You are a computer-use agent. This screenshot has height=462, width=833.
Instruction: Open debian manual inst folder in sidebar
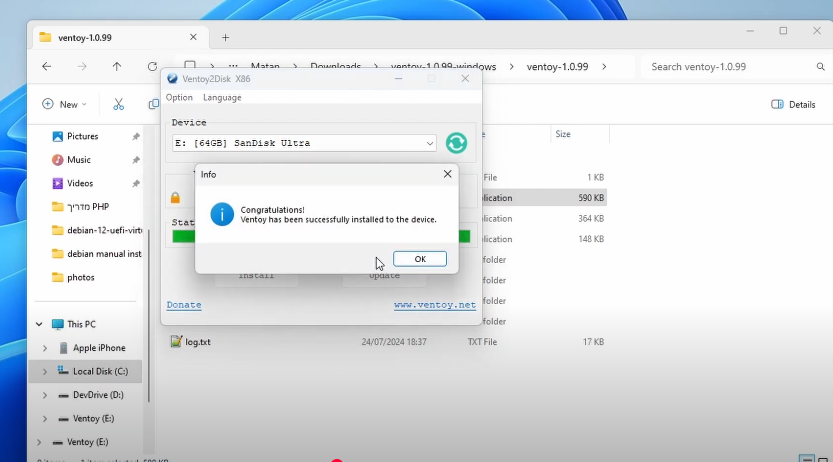coord(97,254)
